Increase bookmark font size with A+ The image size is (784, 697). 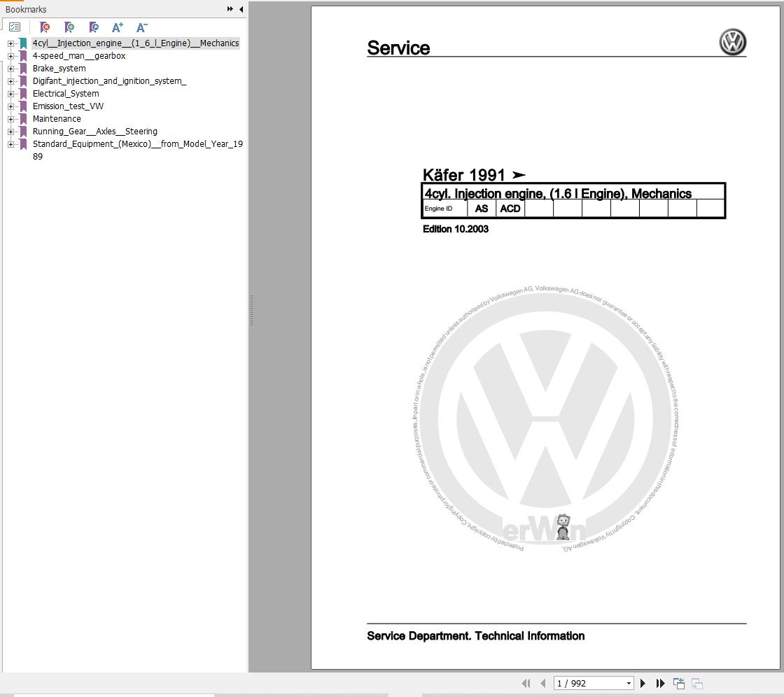tap(118, 27)
